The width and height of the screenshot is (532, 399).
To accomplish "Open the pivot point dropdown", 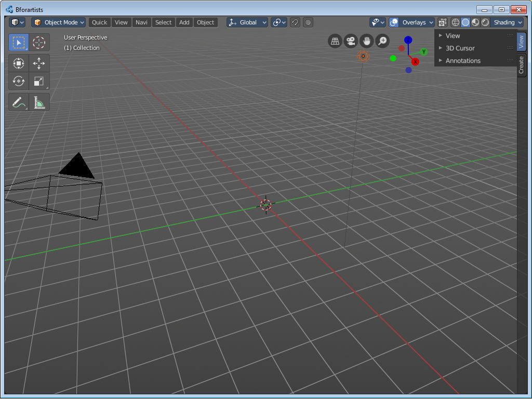I will click(279, 22).
